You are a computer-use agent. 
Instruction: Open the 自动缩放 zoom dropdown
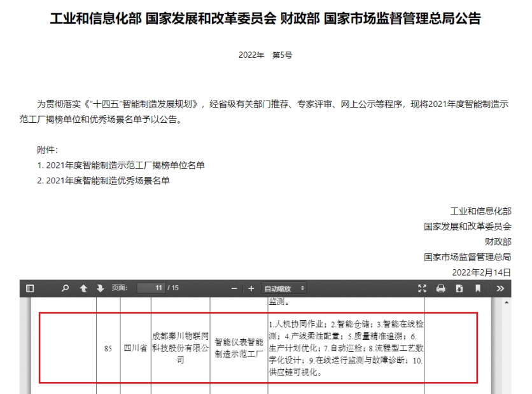[284, 288]
